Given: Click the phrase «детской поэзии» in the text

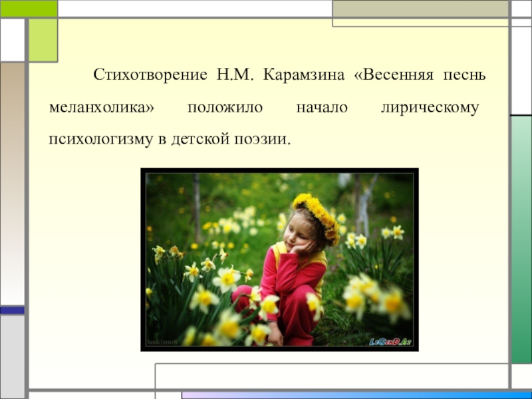Looking at the screenshot, I should [x=229, y=139].
